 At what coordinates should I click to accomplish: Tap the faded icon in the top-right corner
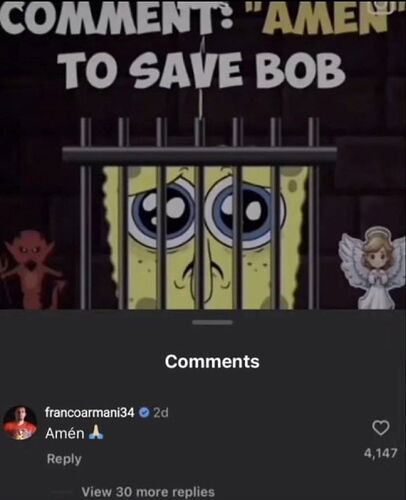click(x=380, y=7)
